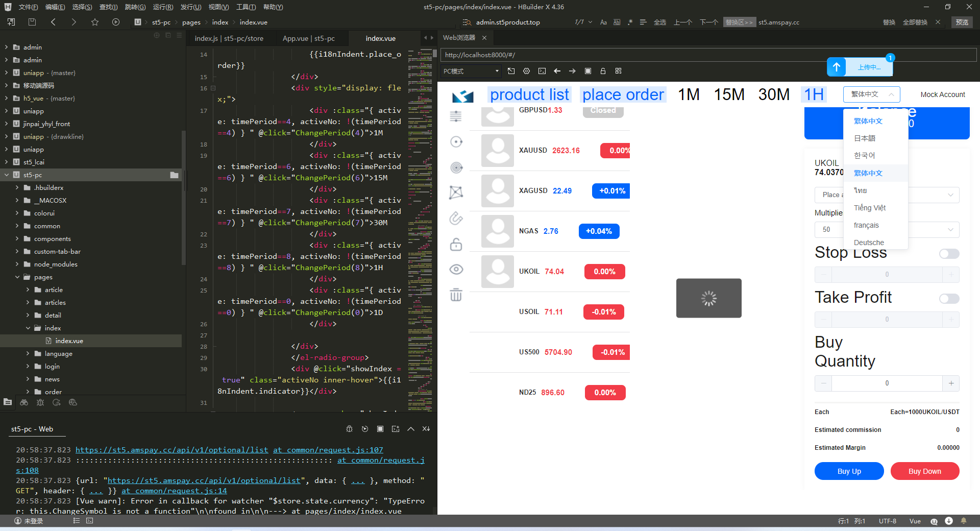
Task: Click the browser back arrow icon
Action: (557, 71)
